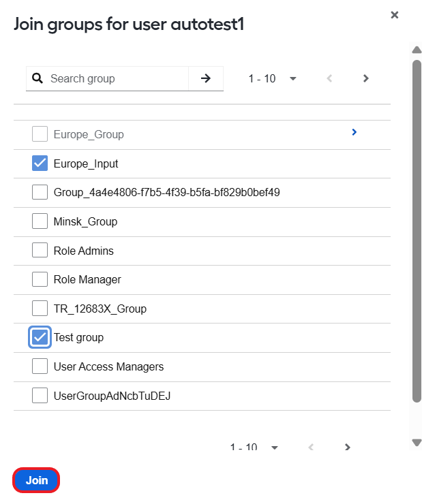Image resolution: width=422 pixels, height=504 pixels.
Task: Go to previous page using bottom pagination arrow
Action: [x=311, y=447]
